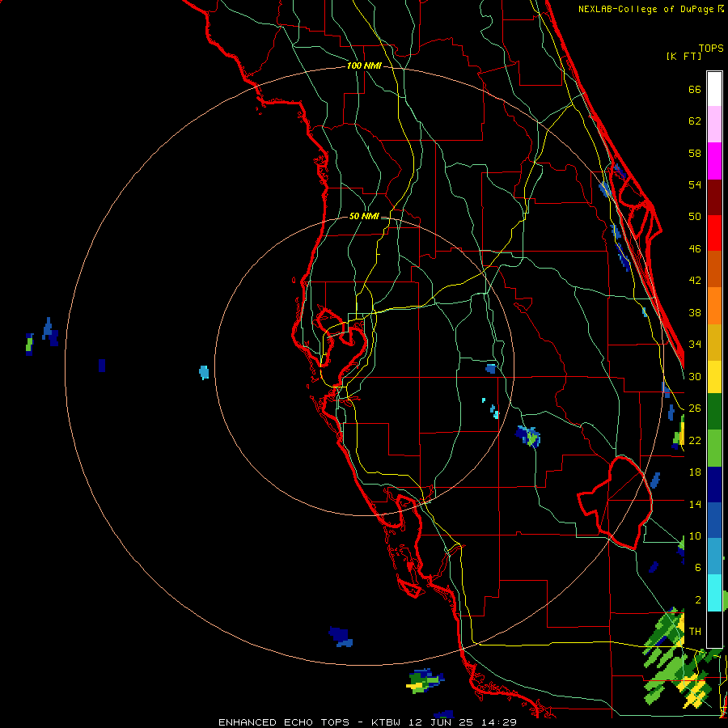Click the ENHANCED ECHO TOPS caption
The width and height of the screenshot is (728, 728).
(x=284, y=722)
